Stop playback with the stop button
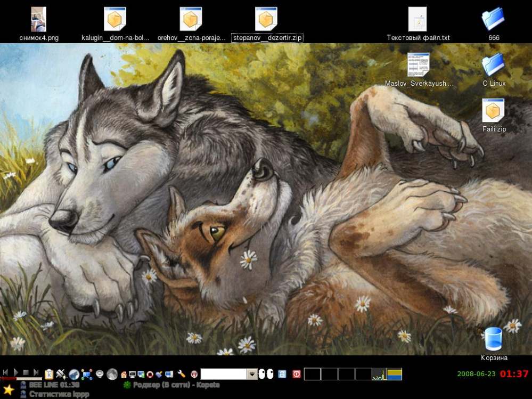This screenshot has height=399, width=532. click(x=26, y=372)
